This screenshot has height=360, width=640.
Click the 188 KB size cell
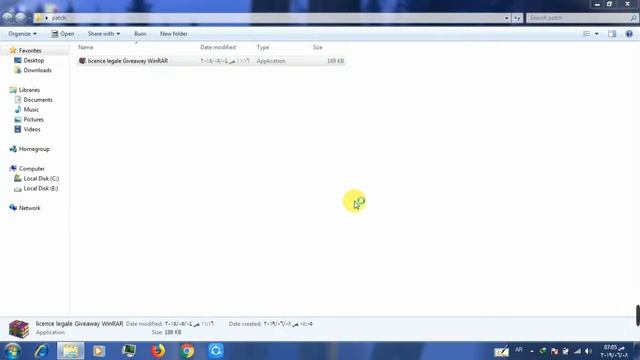click(x=335, y=61)
